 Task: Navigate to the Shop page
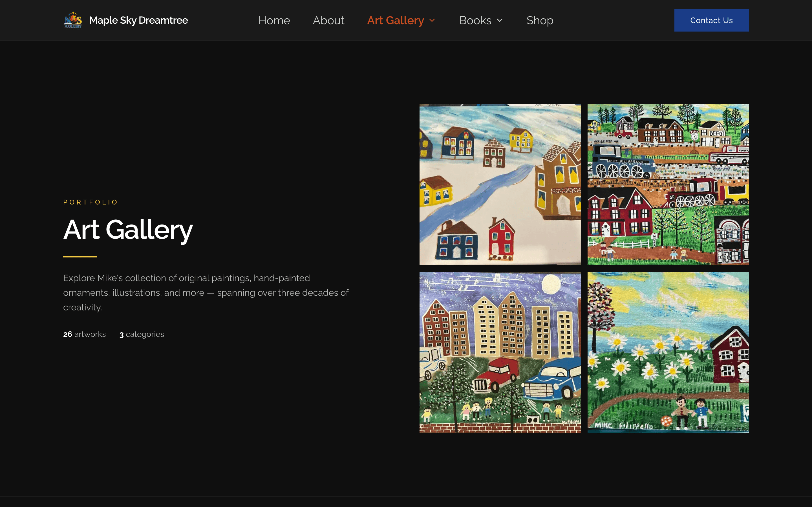coord(540,21)
